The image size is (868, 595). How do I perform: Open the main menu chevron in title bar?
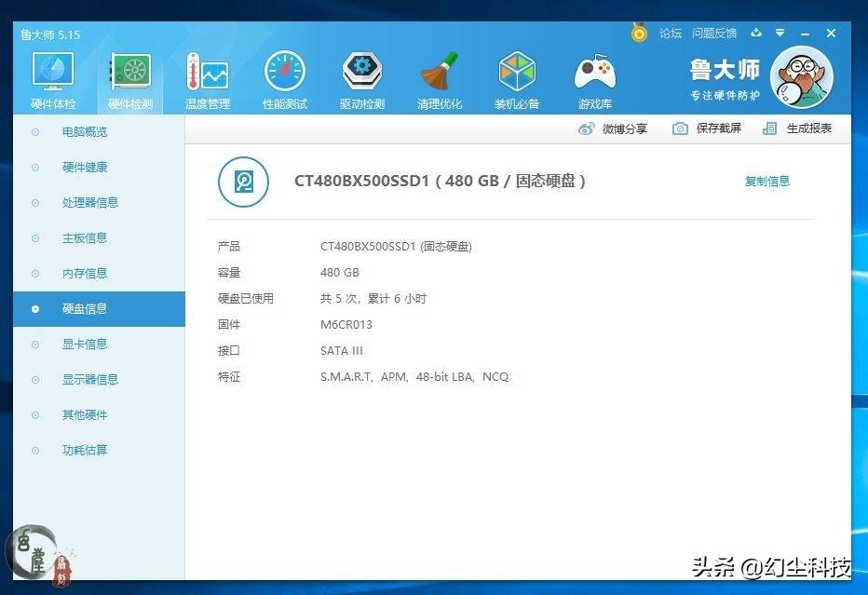coord(780,33)
